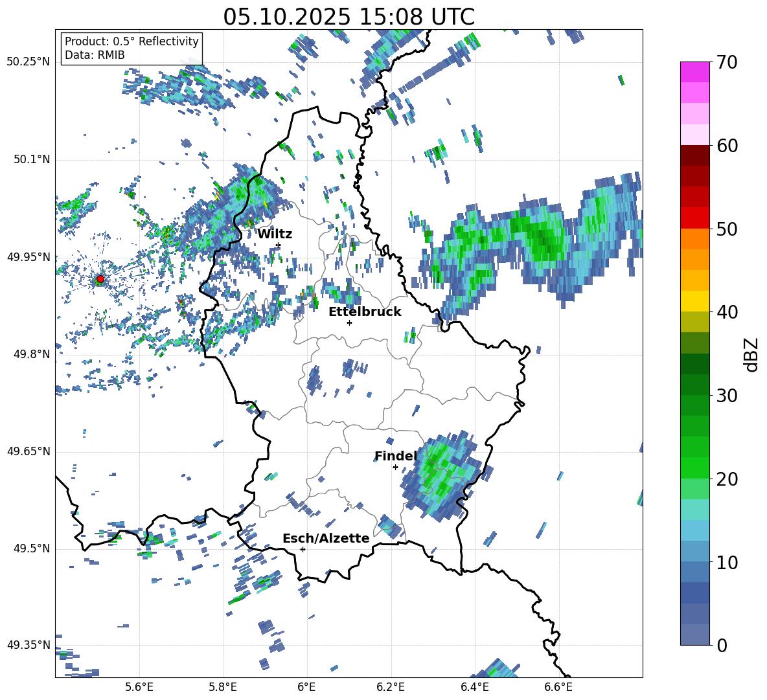Click the 6.2°E longitude label
Image resolution: width=767 pixels, height=700 pixels.
391,688
